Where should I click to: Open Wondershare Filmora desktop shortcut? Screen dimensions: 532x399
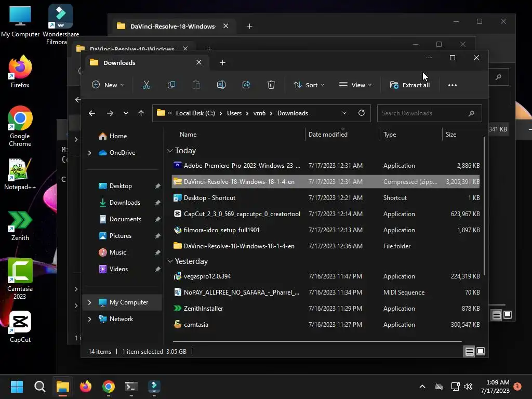click(61, 24)
